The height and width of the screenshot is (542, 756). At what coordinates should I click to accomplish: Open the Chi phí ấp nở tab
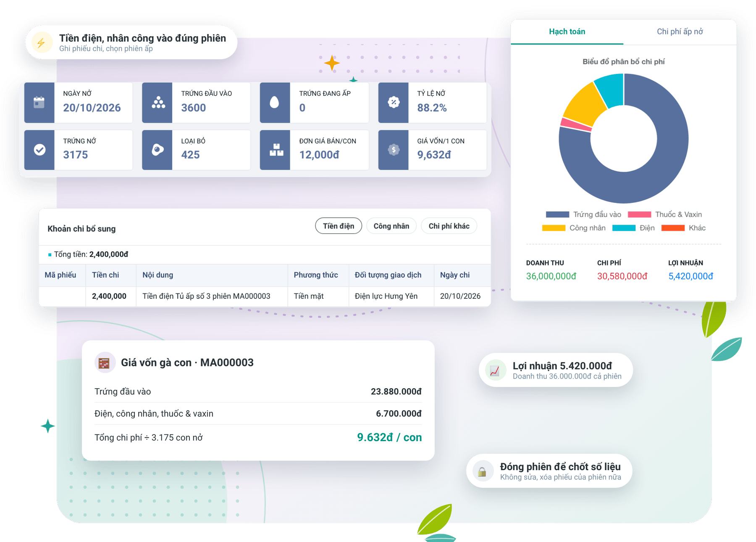[x=680, y=32]
